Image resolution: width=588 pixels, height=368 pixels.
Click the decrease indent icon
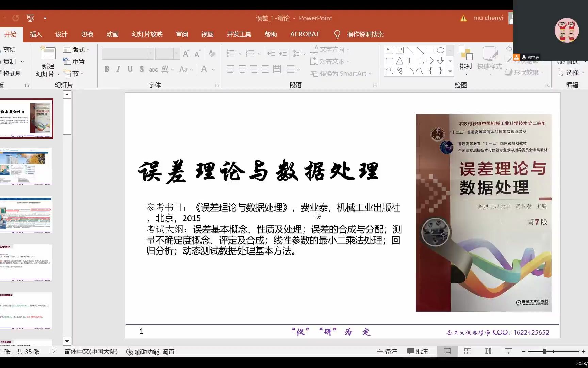[271, 53]
